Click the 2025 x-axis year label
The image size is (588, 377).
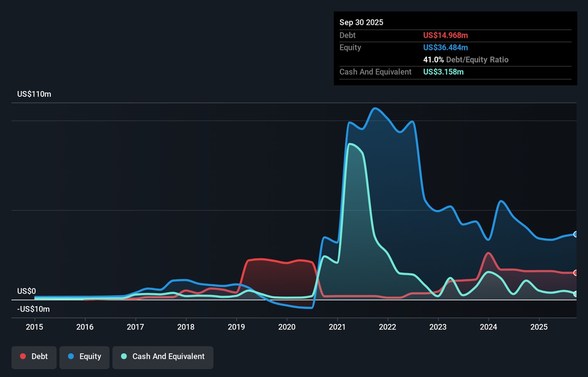[x=539, y=327]
